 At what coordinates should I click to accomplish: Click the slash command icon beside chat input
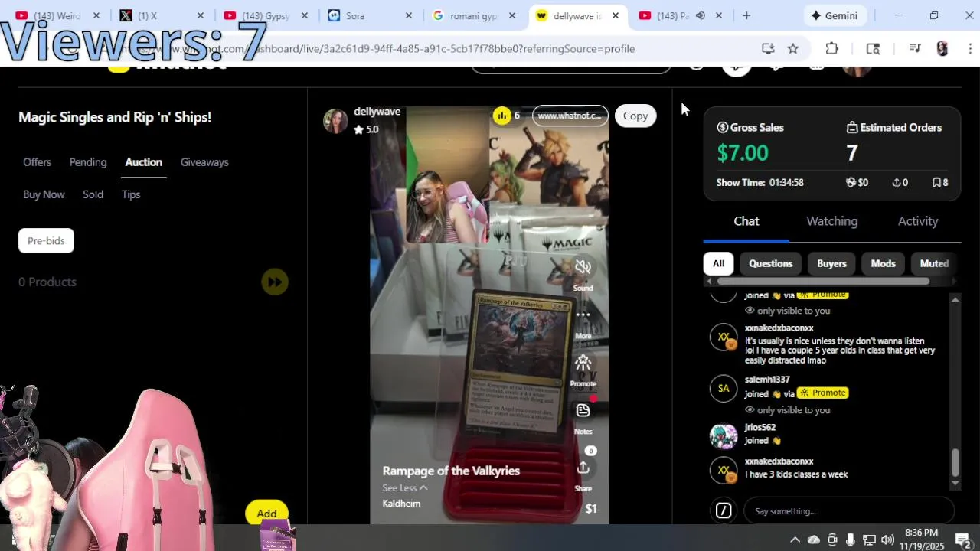coord(724,510)
